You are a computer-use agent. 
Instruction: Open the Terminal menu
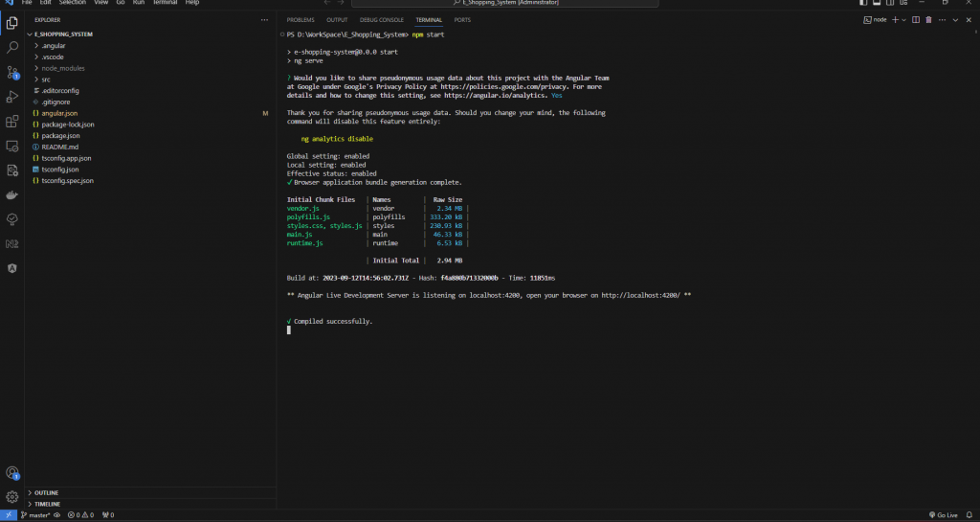pos(166,3)
